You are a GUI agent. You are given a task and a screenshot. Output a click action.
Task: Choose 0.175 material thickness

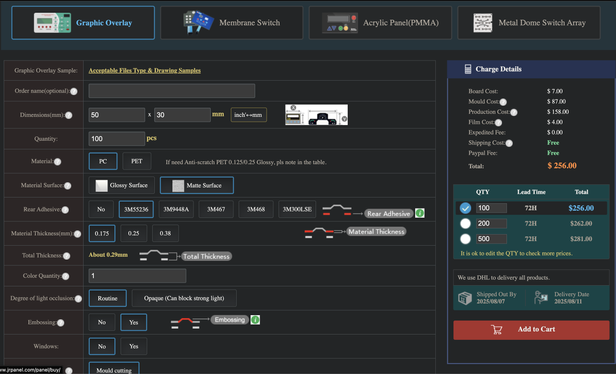point(102,233)
